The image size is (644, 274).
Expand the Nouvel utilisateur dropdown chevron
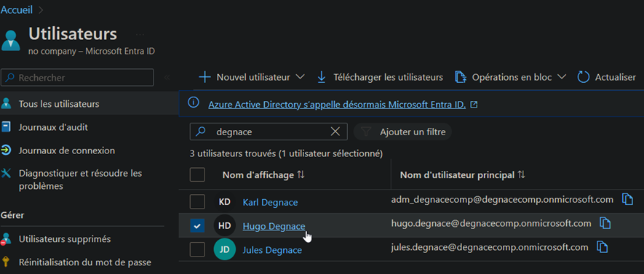300,77
